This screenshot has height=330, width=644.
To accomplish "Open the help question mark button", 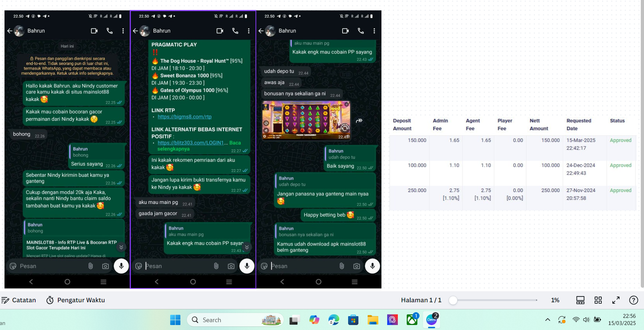I will coord(633,300).
